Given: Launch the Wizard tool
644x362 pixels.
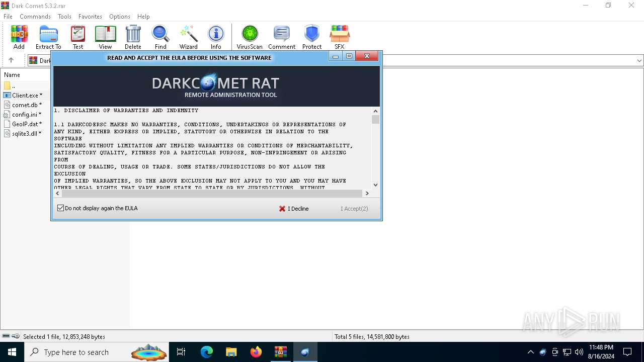Looking at the screenshot, I should point(189,37).
